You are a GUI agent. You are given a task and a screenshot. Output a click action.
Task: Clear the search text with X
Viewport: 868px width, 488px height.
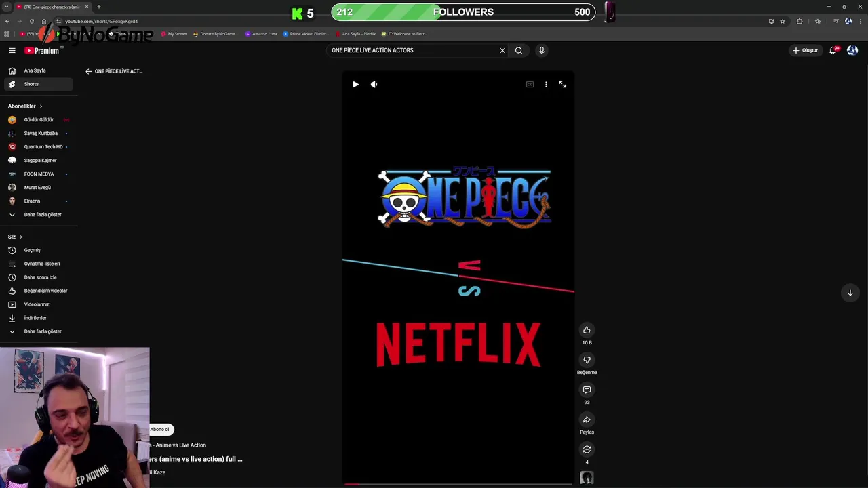coord(502,50)
